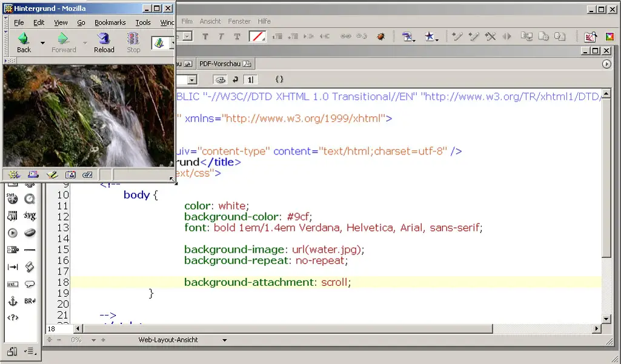Viewport: 621px width, 364px height.
Task: Select the SVG object icon
Action: click(x=29, y=216)
